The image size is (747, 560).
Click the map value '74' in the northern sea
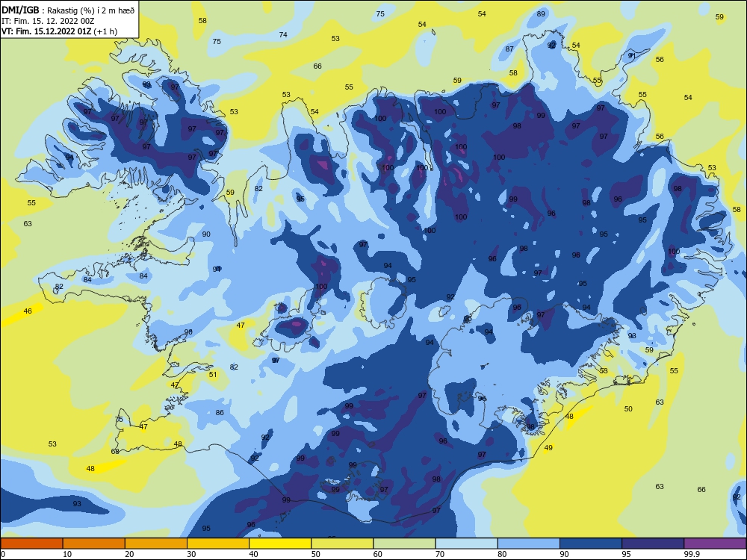tap(283, 35)
